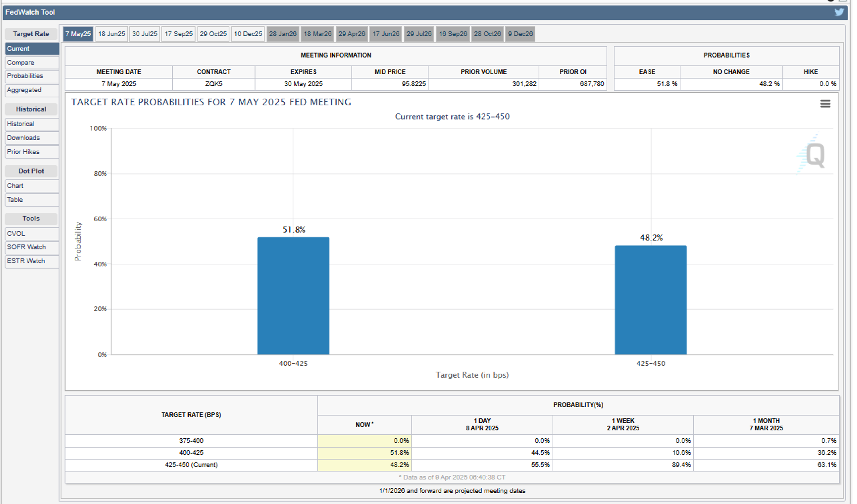This screenshot has height=504, width=857.
Task: Select the 10 Dec25 meeting tab
Action: [248, 34]
